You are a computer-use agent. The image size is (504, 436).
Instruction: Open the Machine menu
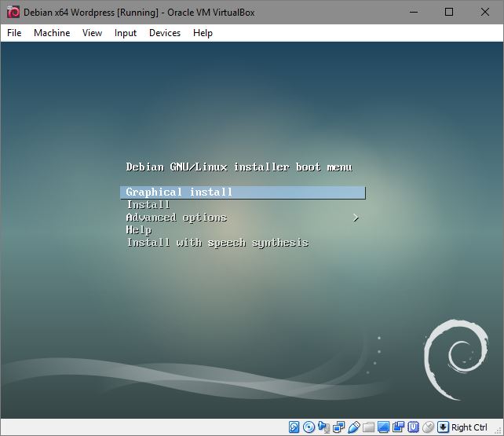point(52,33)
